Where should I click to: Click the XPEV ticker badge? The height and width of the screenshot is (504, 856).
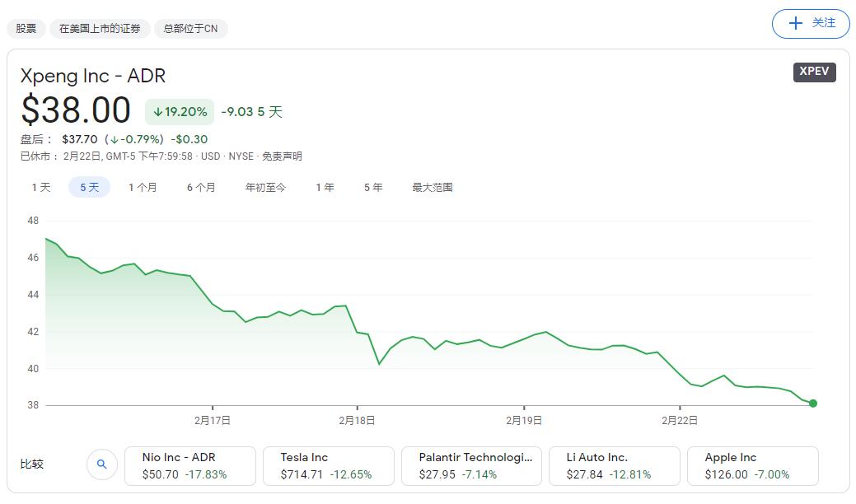[813, 72]
